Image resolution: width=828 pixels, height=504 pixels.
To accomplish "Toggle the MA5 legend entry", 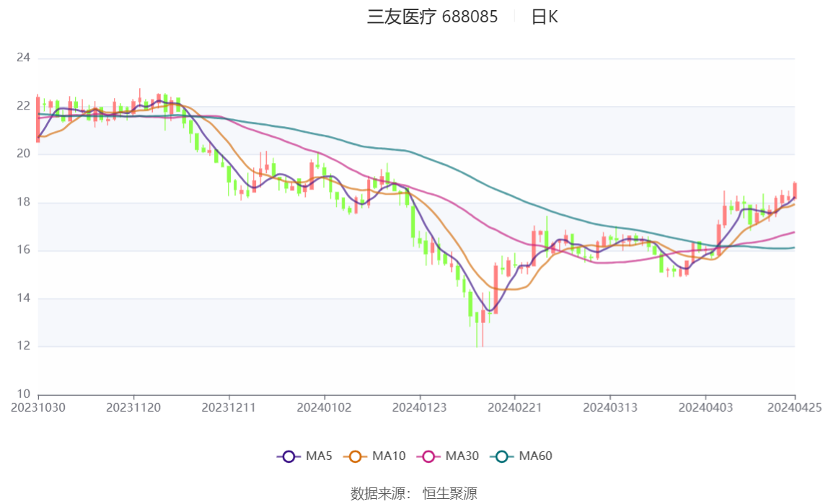I will coord(304,456).
